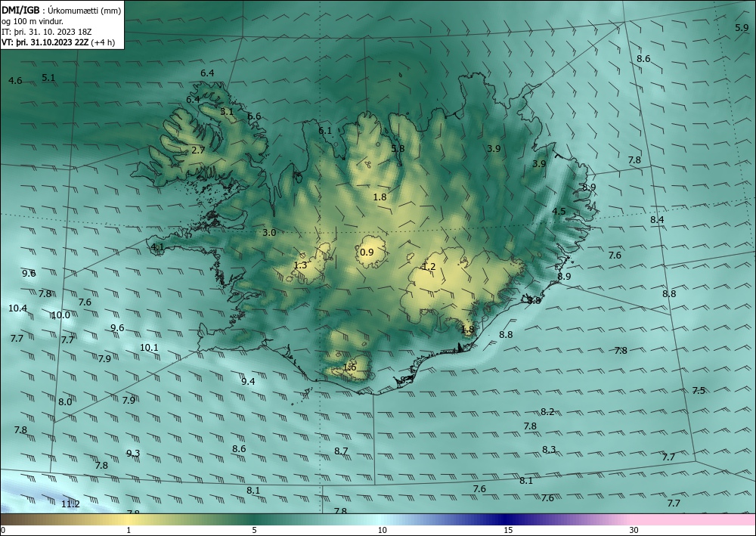Select the map value 1.3
756x536 pixels.
pos(300,265)
